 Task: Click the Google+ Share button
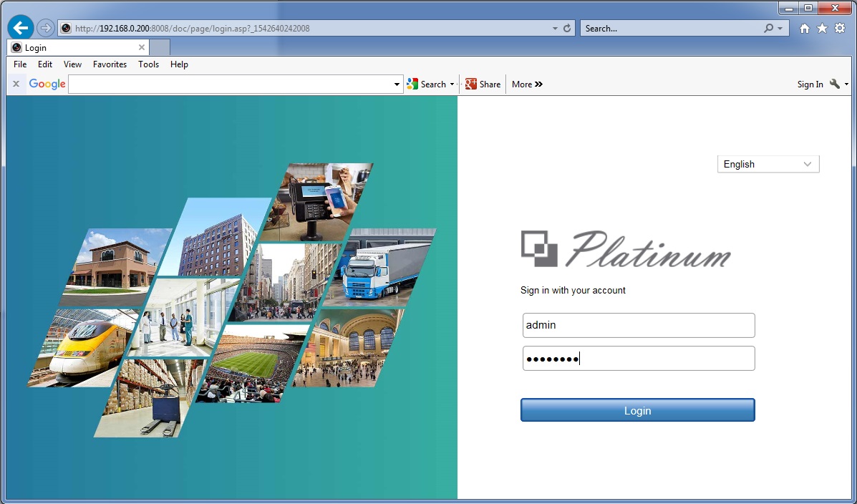pos(483,84)
